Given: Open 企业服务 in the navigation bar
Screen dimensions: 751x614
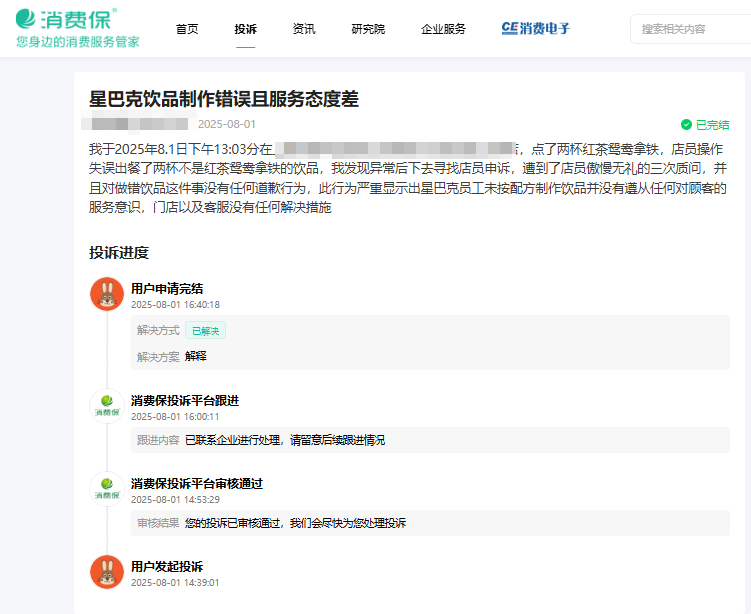Looking at the screenshot, I should [443, 29].
